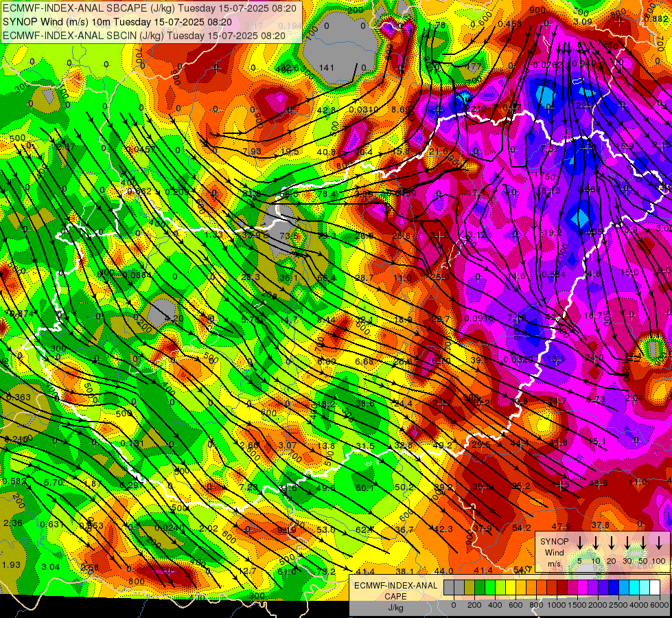Click the '54.2' value on the map
The width and height of the screenshot is (672, 618).
point(522,527)
